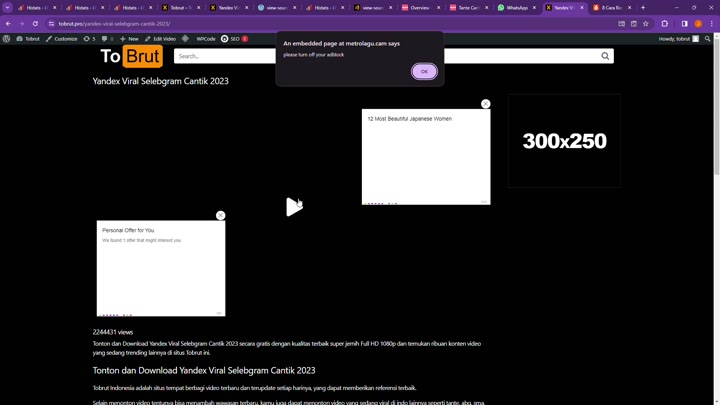The width and height of the screenshot is (720, 405).
Task: Click the browser forward arrow
Action: [x=22, y=24]
